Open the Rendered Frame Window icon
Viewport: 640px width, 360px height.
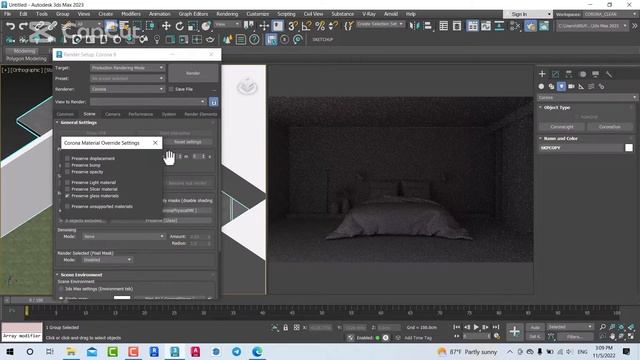click(544, 26)
